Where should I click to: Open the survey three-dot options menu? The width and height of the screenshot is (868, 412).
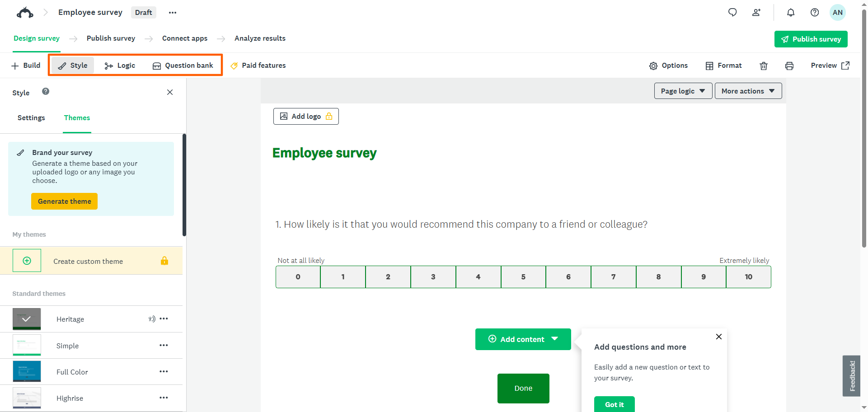[x=173, y=13]
